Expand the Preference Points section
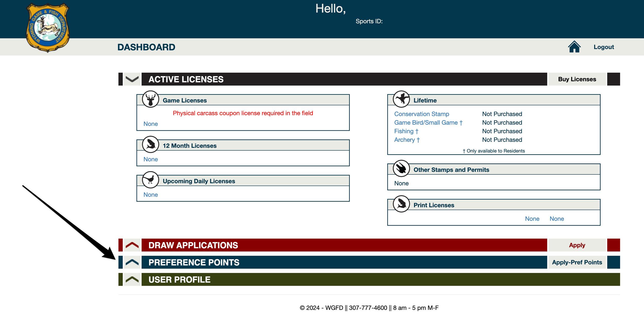Image resolution: width=644 pixels, height=316 pixels. 132,262
